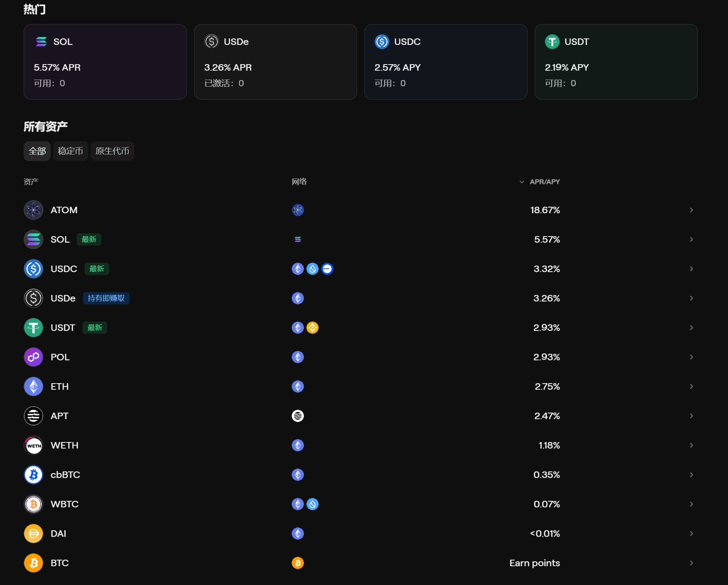
Task: Click the Ethereum network icon in USDe row
Action: tap(298, 298)
